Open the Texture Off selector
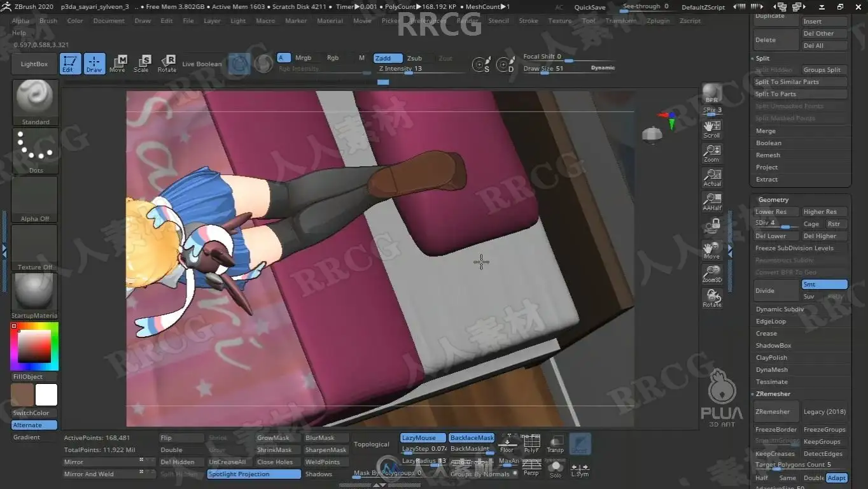Viewport: 868px width, 489px height. pyautogui.click(x=35, y=248)
